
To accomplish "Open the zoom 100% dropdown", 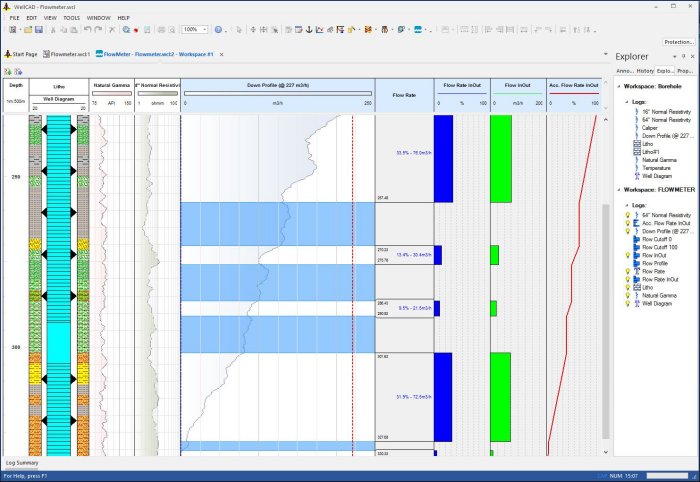I will 205,30.
